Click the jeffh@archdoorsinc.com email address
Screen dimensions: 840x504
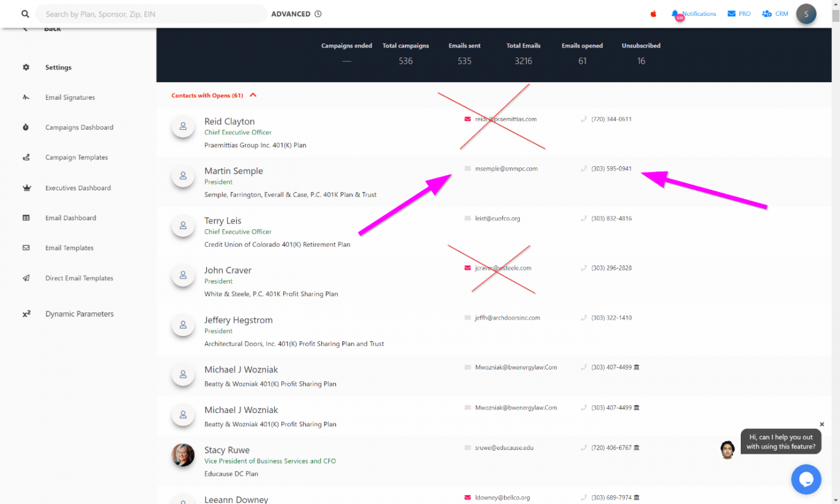[x=507, y=318]
